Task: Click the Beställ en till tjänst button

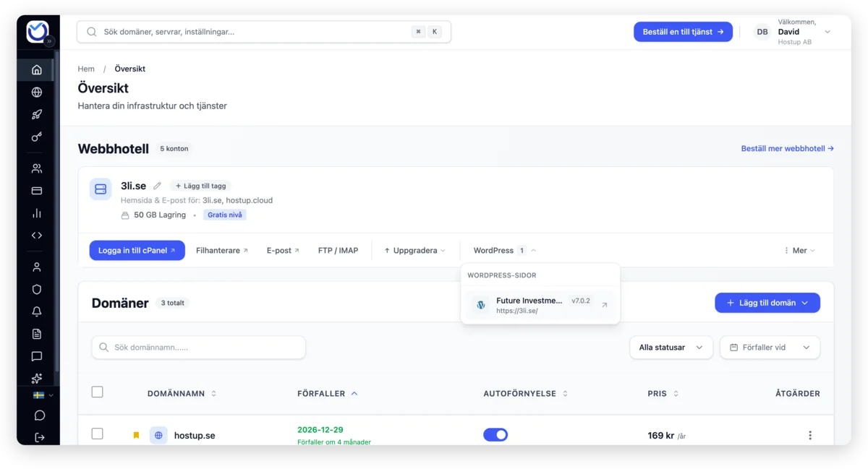Action: (x=683, y=32)
